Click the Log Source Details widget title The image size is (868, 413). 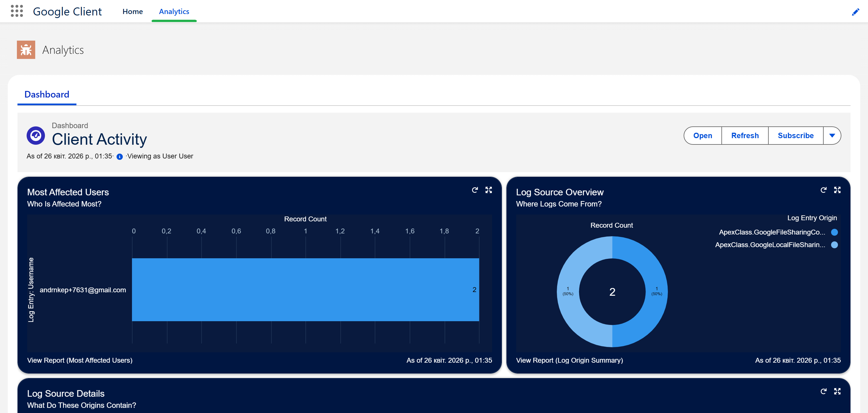[66, 394]
